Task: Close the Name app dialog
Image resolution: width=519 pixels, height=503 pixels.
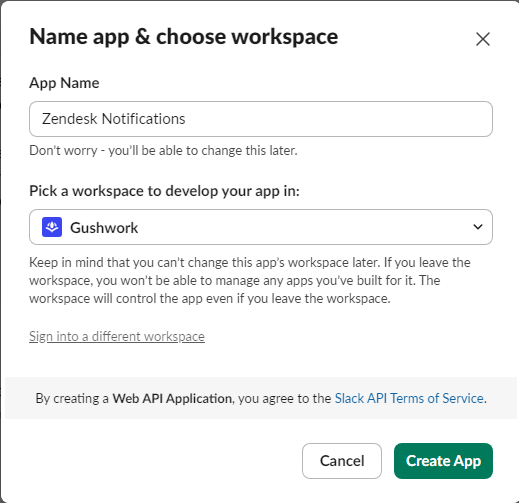Action: (x=483, y=39)
